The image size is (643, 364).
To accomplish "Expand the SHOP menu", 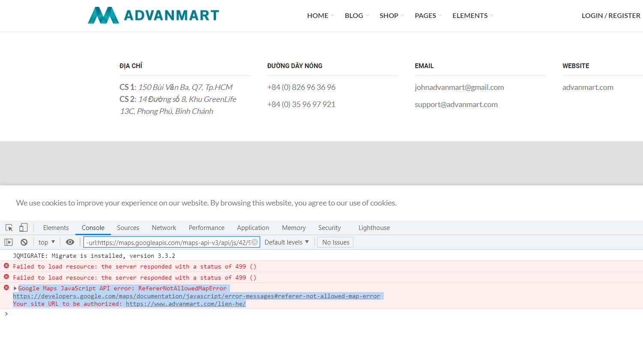I will click(392, 15).
